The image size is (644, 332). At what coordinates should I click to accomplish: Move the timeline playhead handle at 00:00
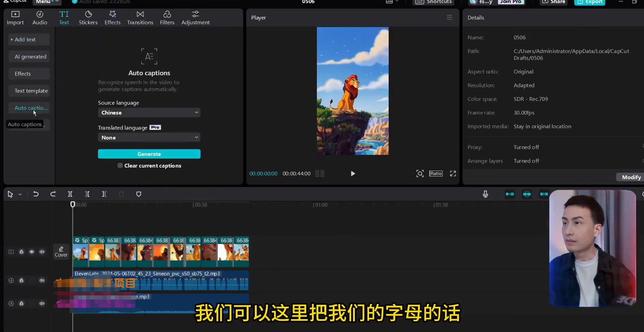[72, 204]
